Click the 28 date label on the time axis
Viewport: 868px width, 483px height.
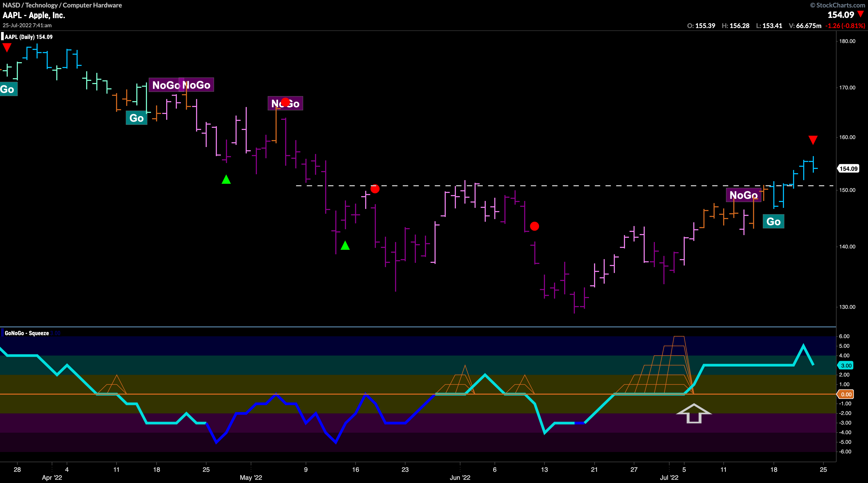[x=17, y=469]
